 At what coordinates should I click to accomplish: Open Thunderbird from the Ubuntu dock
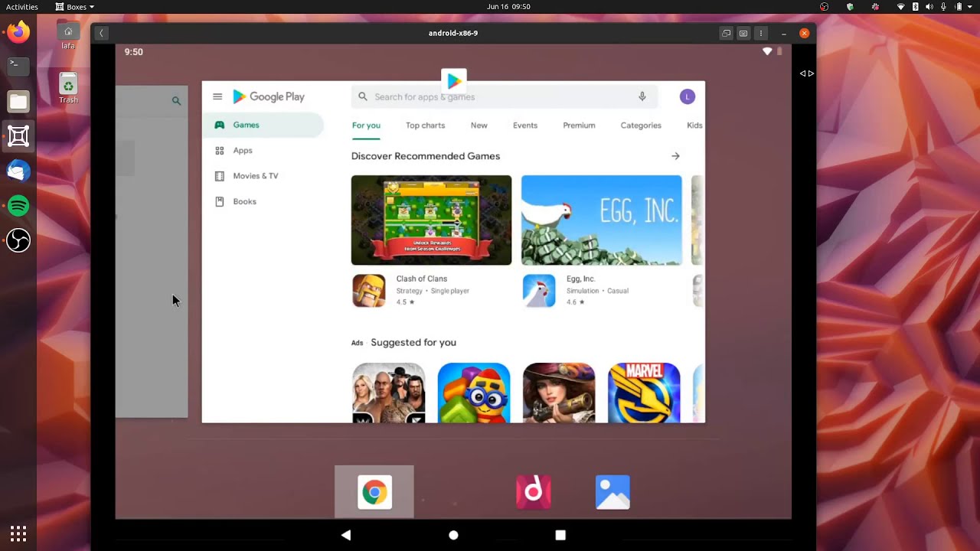pyautogui.click(x=18, y=171)
